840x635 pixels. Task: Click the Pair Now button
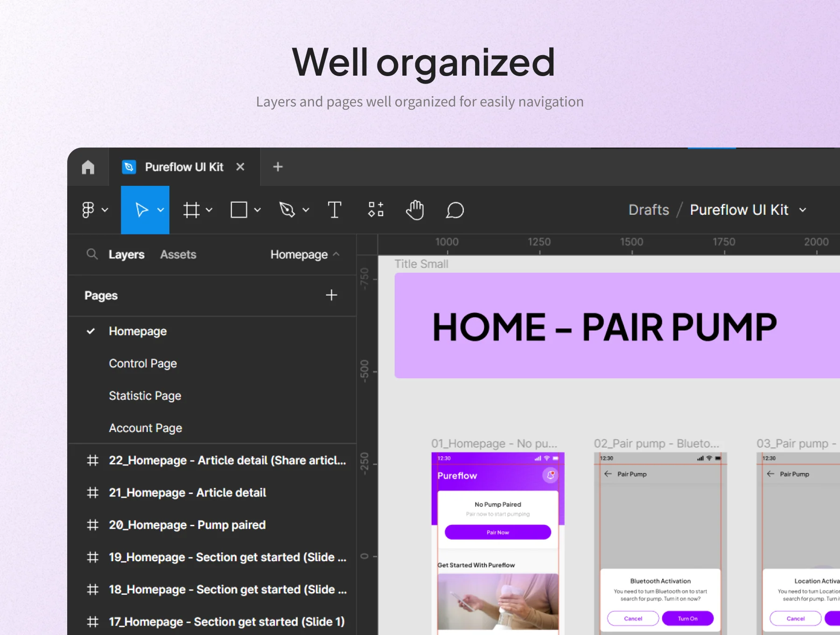click(498, 532)
